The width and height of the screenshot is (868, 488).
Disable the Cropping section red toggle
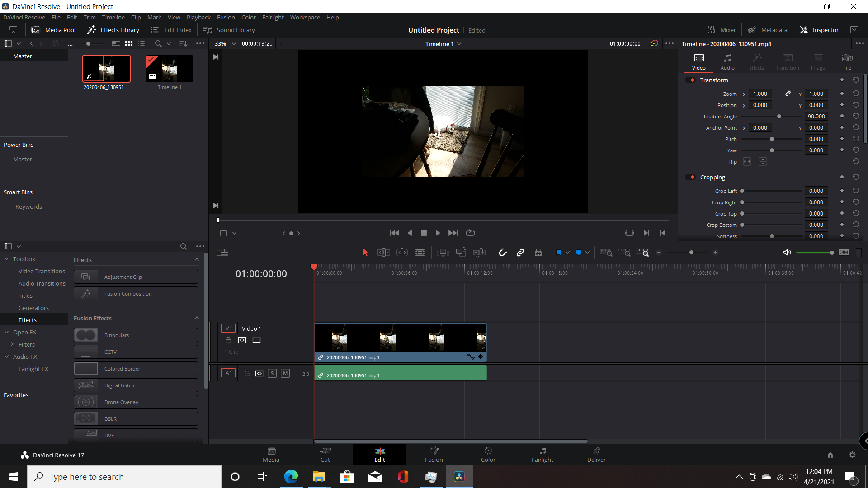coord(691,177)
